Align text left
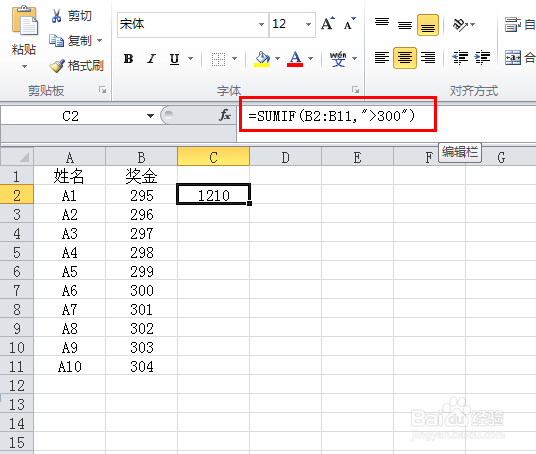 [x=382, y=57]
